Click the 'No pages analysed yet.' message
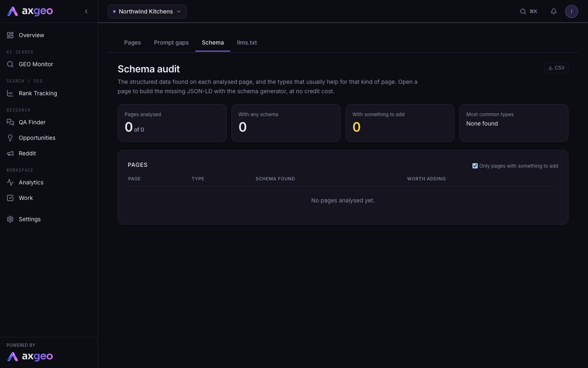Screen dimensions: 588x368 click(343, 200)
